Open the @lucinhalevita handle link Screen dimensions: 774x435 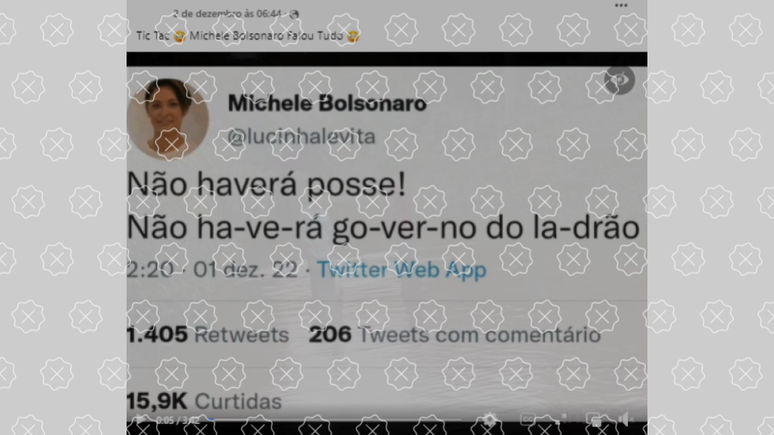(301, 136)
